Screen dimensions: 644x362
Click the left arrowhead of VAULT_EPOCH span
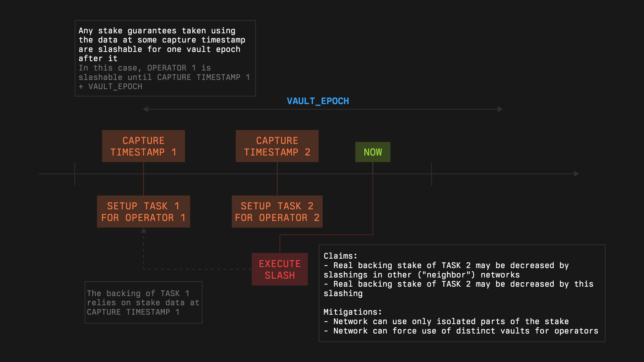click(x=146, y=109)
